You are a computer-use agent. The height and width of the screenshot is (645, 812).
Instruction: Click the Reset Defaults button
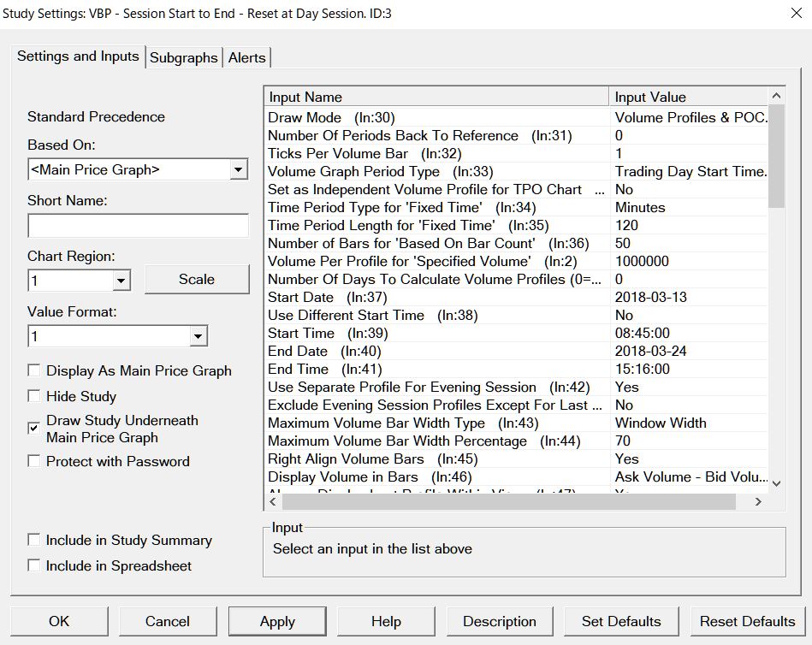point(747,621)
